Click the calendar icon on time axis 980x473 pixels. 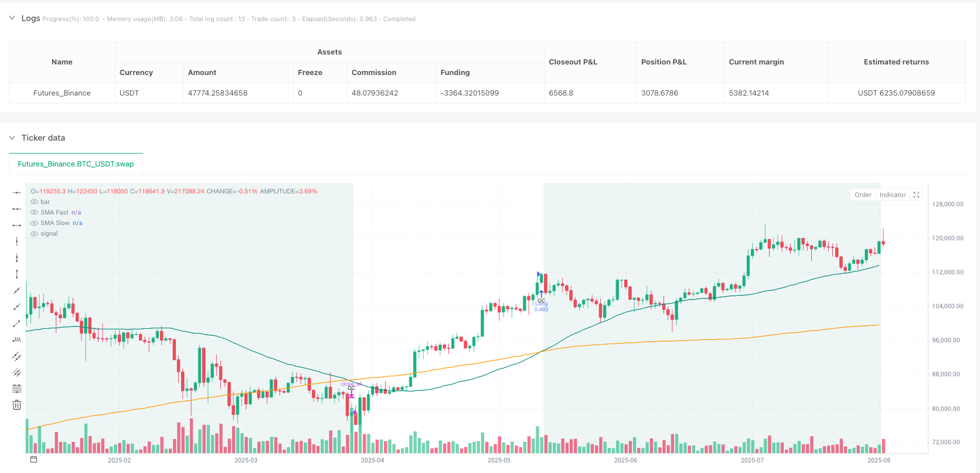pos(33,460)
